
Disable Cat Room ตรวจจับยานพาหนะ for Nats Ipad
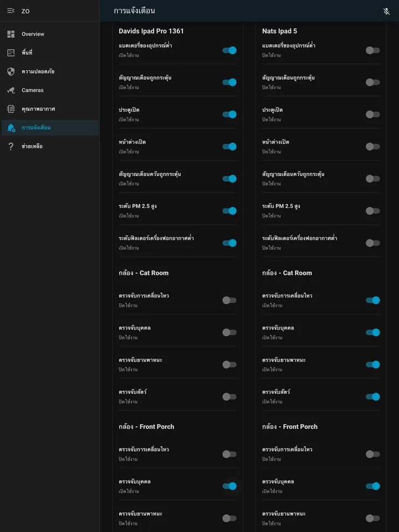(x=373, y=365)
